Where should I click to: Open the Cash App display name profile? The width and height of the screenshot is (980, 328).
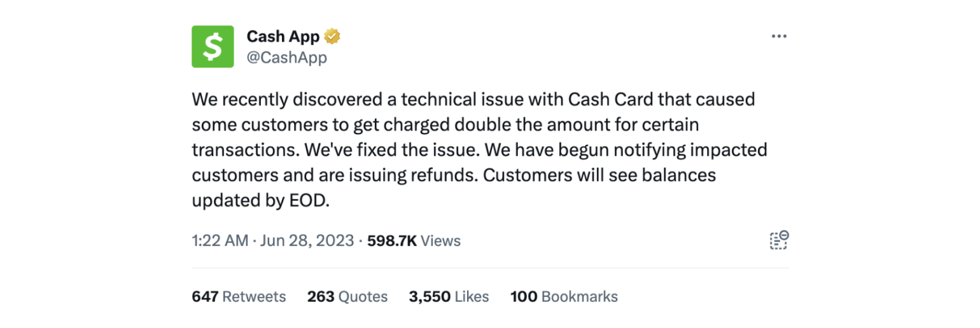283,36
